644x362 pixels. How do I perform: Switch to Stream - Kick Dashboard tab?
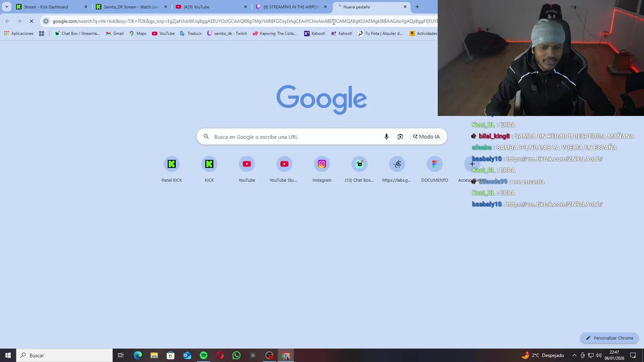point(46,7)
